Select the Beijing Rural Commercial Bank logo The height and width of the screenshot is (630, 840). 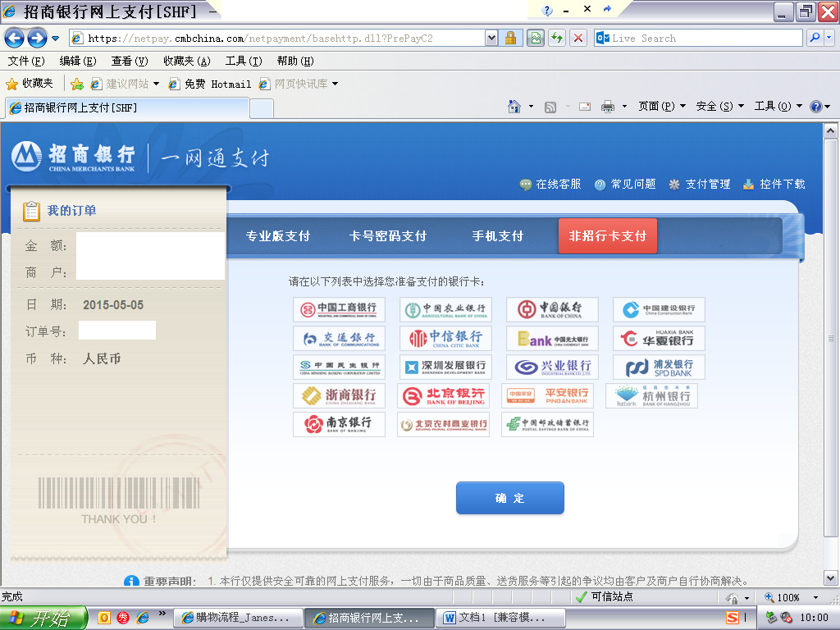pyautogui.click(x=444, y=424)
